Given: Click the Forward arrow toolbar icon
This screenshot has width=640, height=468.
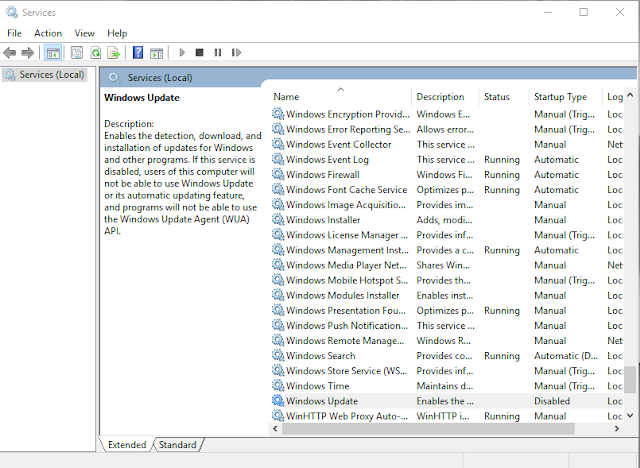Looking at the screenshot, I should pos(27,53).
